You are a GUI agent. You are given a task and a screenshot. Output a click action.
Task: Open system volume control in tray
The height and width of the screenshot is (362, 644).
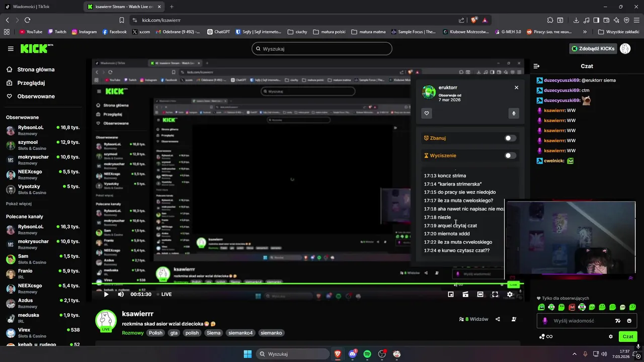click(x=604, y=354)
